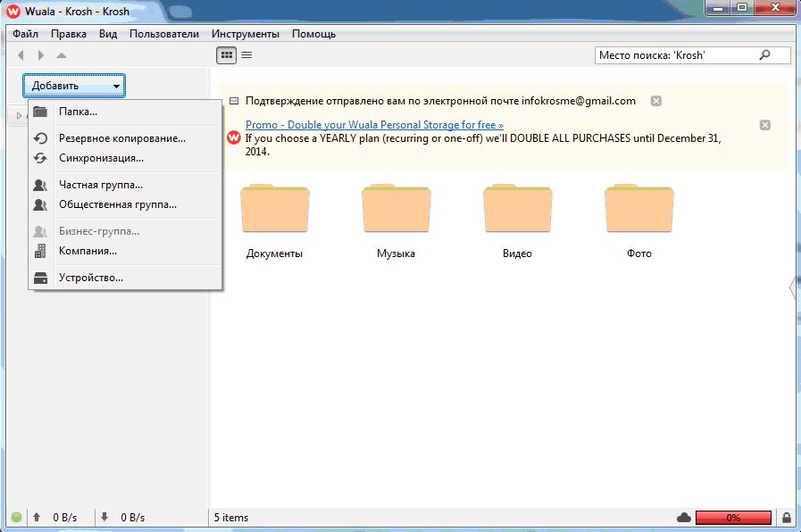801x532 pixels.
Task: Dismiss the email confirmation notification
Action: click(x=656, y=101)
